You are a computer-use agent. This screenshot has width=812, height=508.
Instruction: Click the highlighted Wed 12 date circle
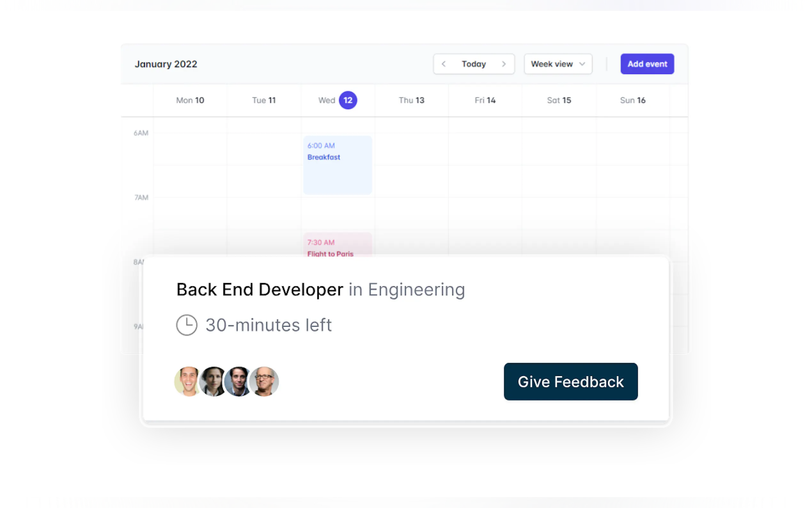(348, 100)
